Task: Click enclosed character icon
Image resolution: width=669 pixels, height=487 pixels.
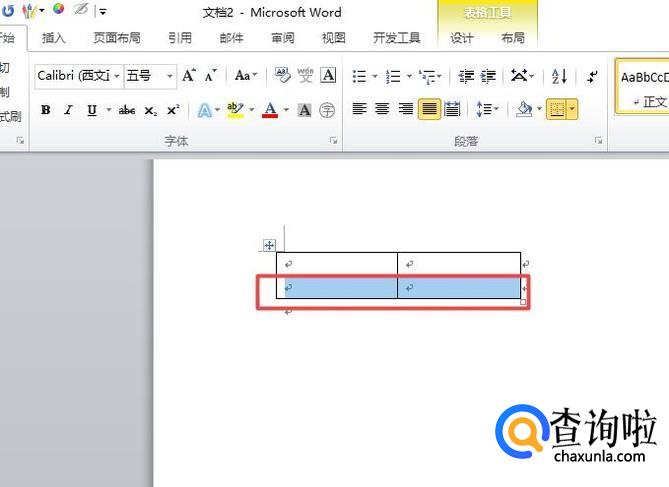Action: coord(327,110)
